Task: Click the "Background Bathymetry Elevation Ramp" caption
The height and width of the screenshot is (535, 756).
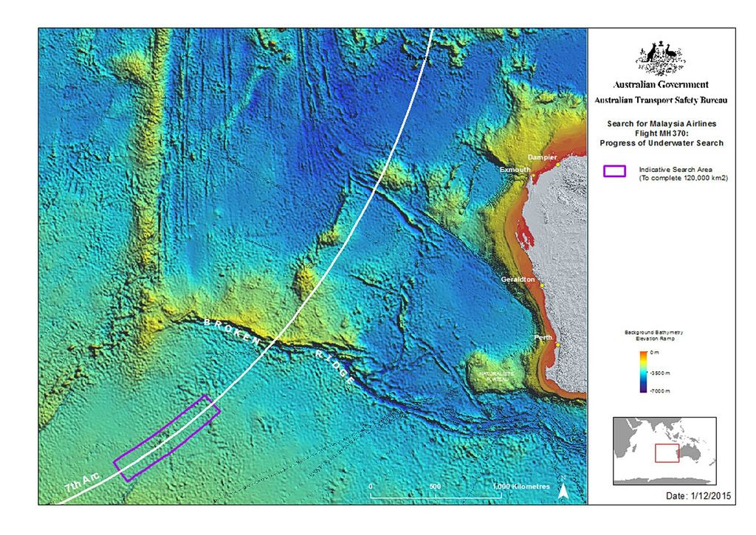Action: click(654, 336)
